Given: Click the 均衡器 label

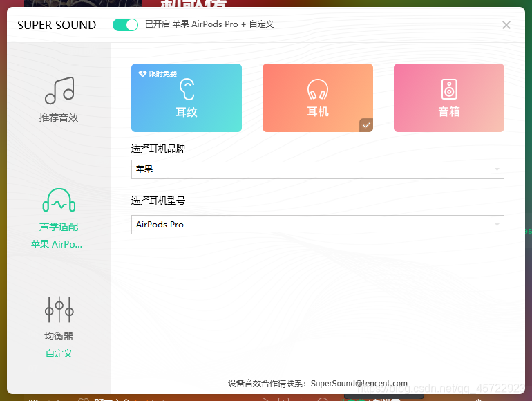Looking at the screenshot, I should tap(59, 336).
